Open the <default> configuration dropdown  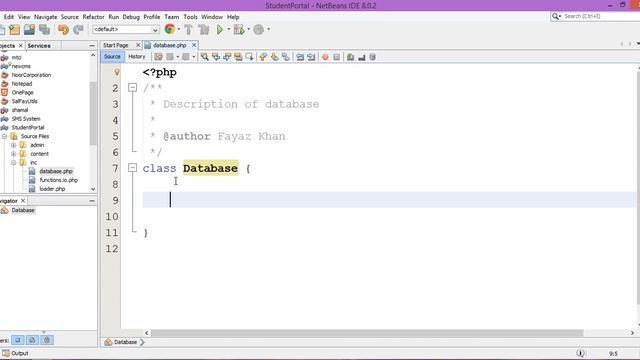click(126, 29)
